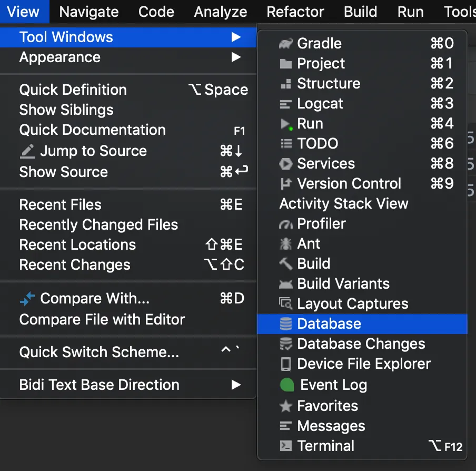Choose Quick Documentation menu entry
Image resolution: width=476 pixels, height=471 pixels.
tap(93, 130)
